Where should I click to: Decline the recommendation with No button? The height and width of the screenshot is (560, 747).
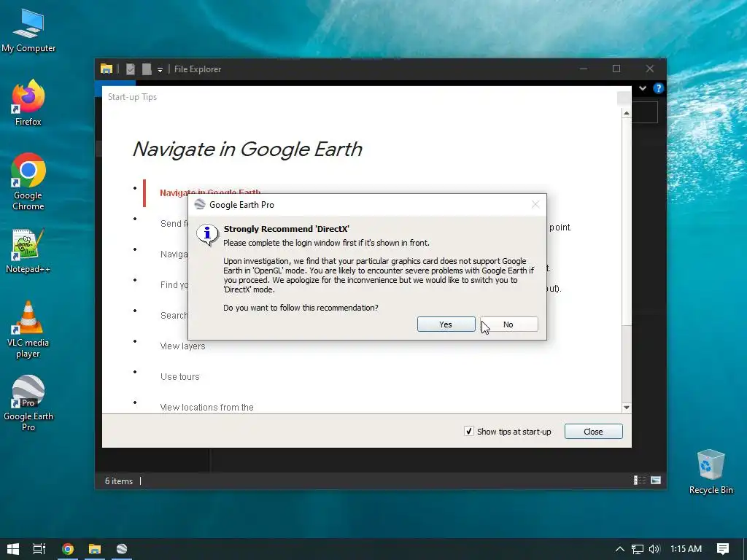(x=508, y=324)
